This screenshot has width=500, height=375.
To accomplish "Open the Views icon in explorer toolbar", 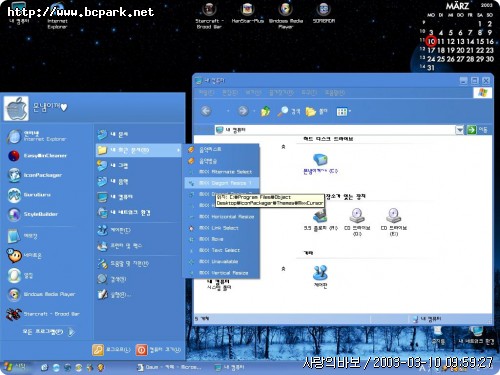I will tap(342, 112).
